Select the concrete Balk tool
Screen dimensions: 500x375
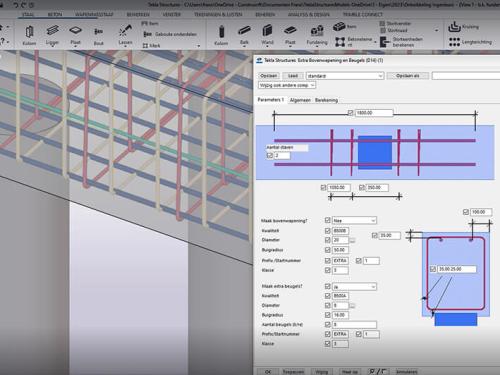click(x=244, y=35)
